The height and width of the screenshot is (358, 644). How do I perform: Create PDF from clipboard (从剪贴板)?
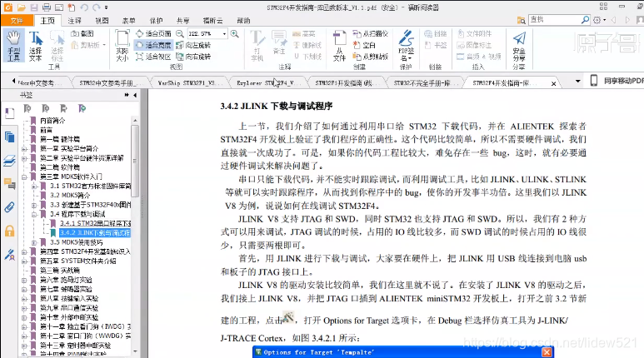pos(371,57)
